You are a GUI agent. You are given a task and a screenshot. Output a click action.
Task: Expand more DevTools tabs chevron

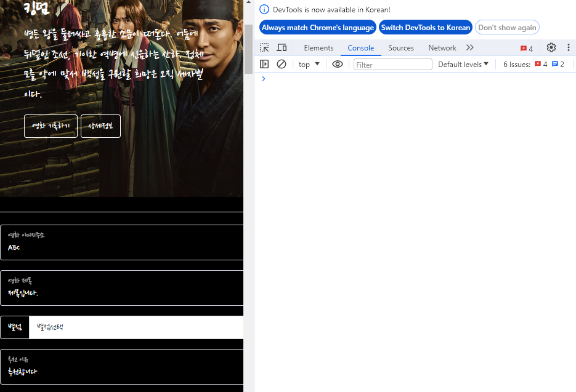point(470,48)
